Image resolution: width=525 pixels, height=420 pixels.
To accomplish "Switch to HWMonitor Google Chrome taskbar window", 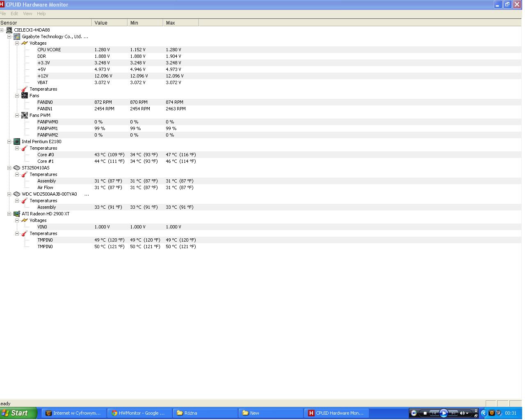I will 140,413.
